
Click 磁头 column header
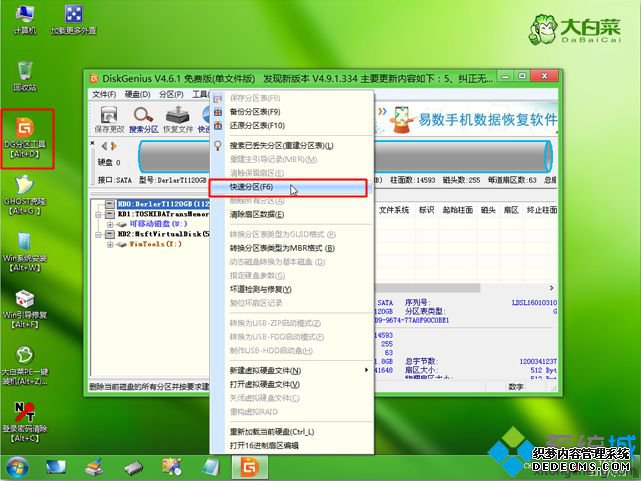488,210
